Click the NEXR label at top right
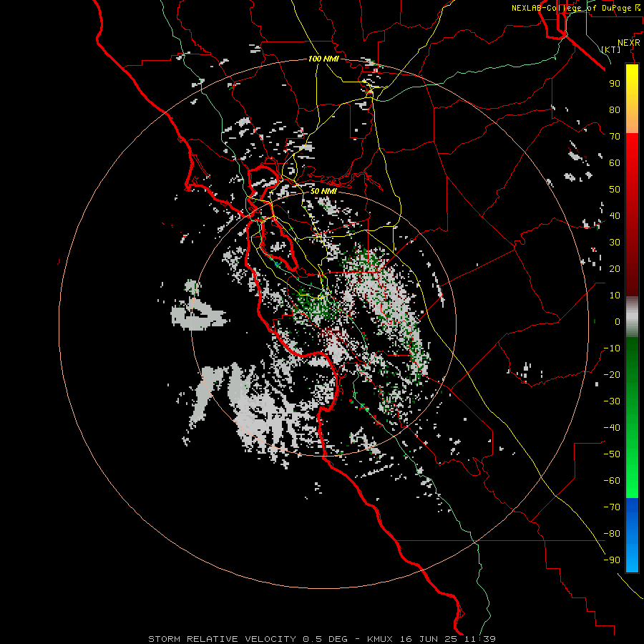644x644 pixels. click(629, 43)
